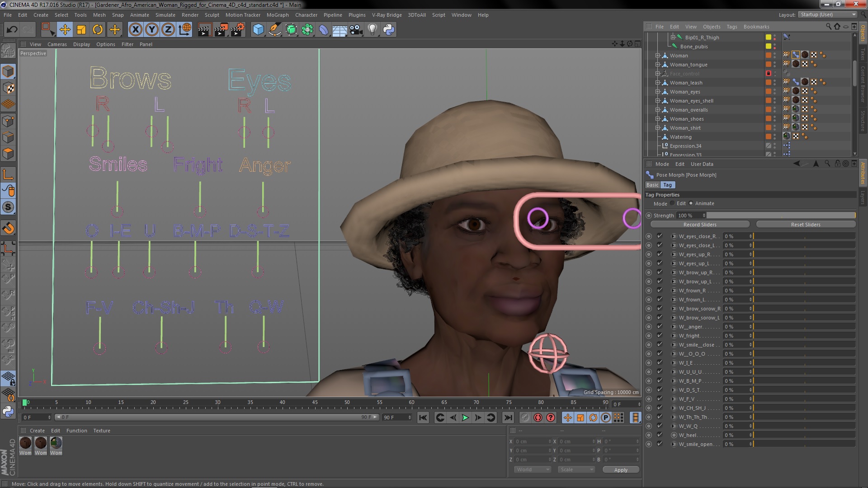Expand the Woman_overalls object
The image size is (868, 488).
(x=658, y=110)
